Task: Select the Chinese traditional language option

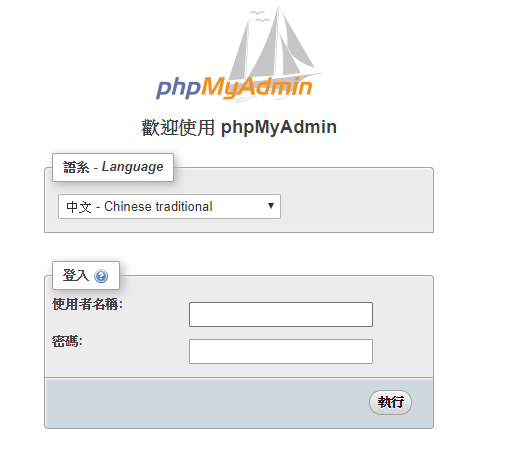Action: click(x=139, y=207)
